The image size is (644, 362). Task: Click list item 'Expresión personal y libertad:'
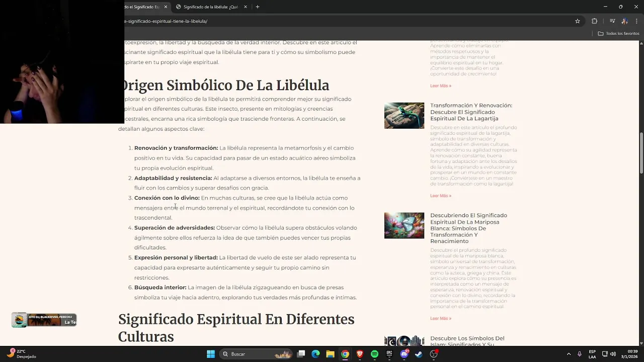(x=176, y=258)
